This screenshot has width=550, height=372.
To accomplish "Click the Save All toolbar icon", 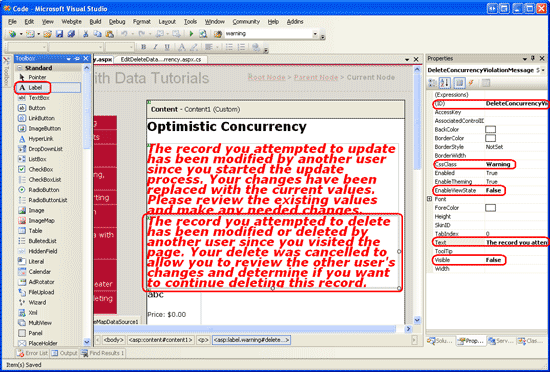I will (71, 34).
